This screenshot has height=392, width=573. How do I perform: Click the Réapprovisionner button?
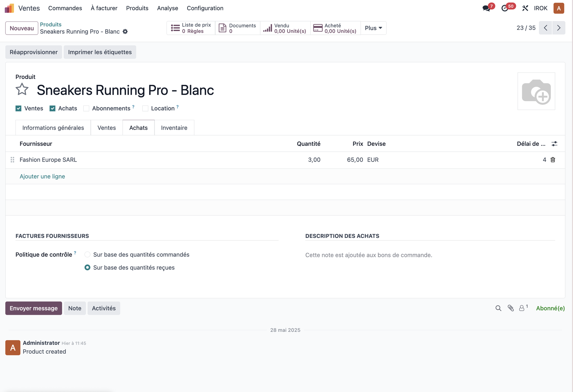(x=34, y=52)
